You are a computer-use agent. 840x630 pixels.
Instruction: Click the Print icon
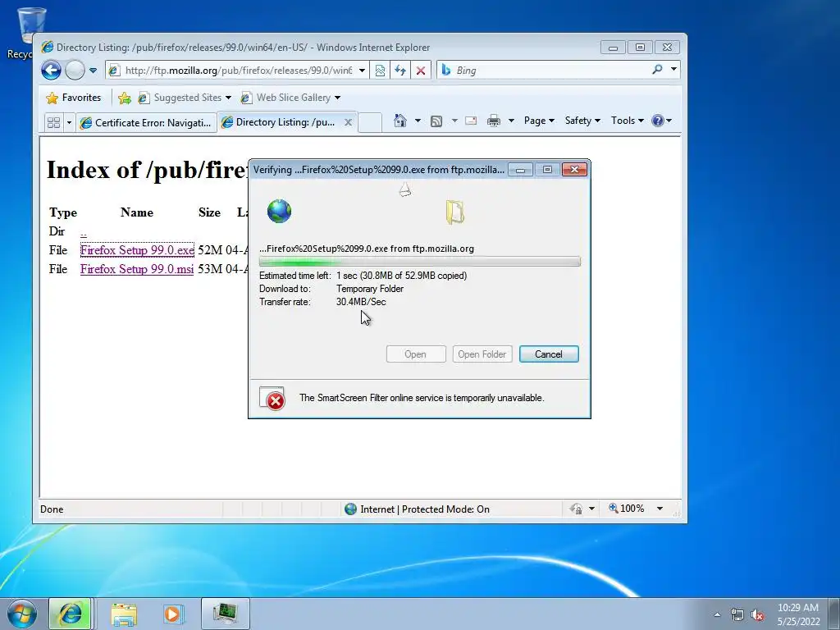click(493, 121)
